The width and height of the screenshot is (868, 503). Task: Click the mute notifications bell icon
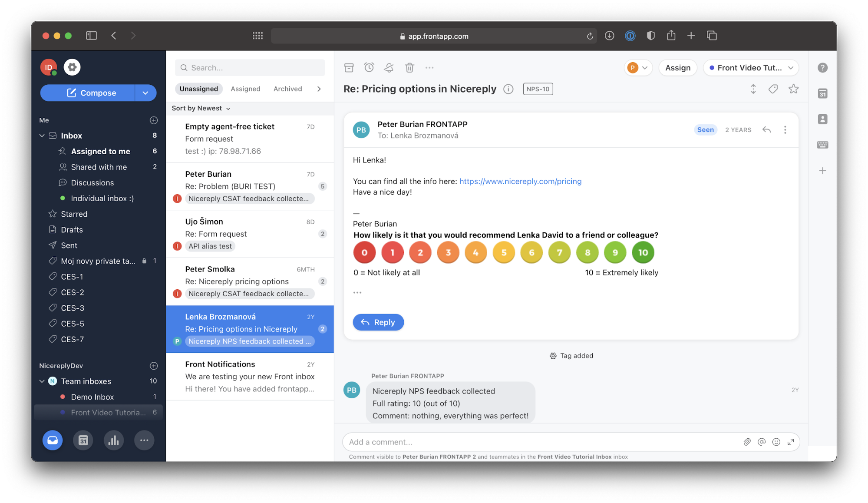[x=389, y=67]
